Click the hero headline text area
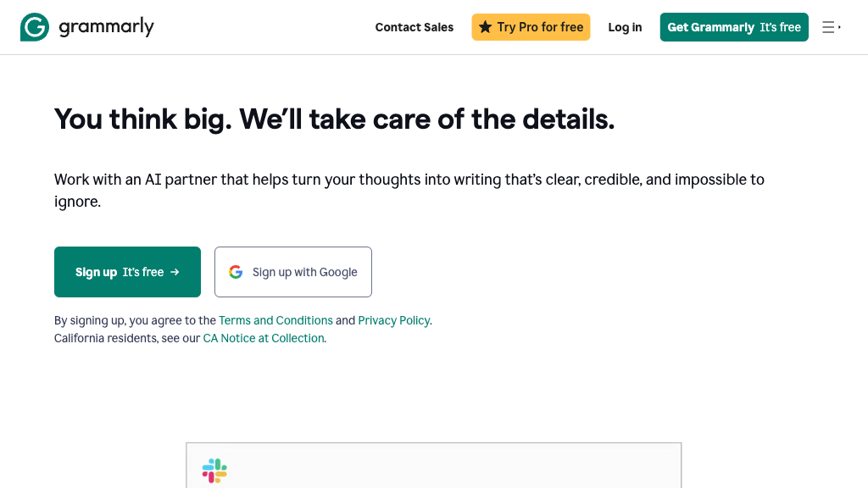 334,119
